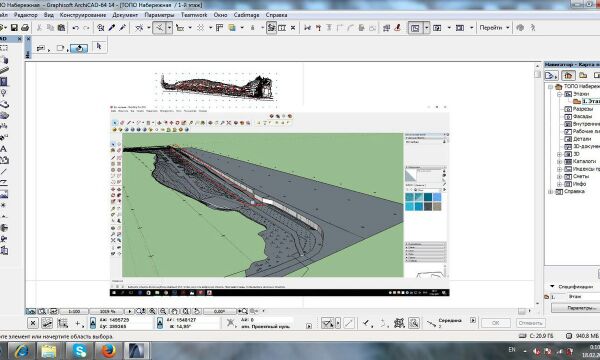
Task: Select the Arrow tool in info box
Action: pyautogui.click(x=99, y=47)
